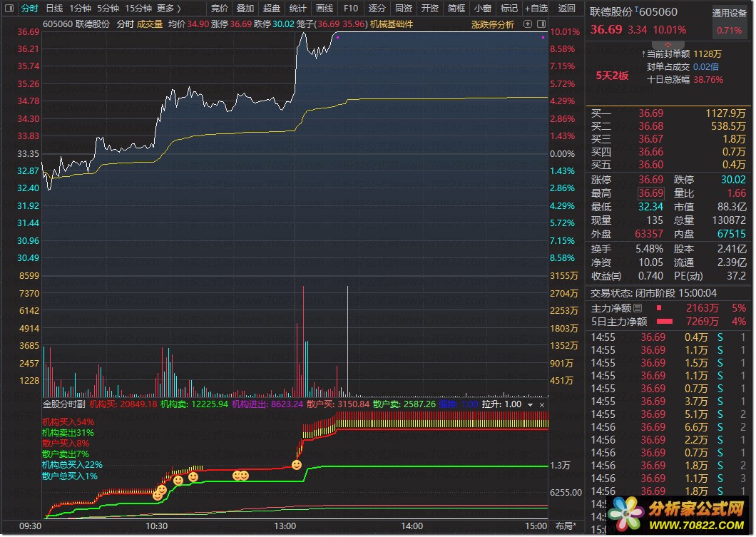Select the 14:56 tick row with 6.6万

click(668, 427)
